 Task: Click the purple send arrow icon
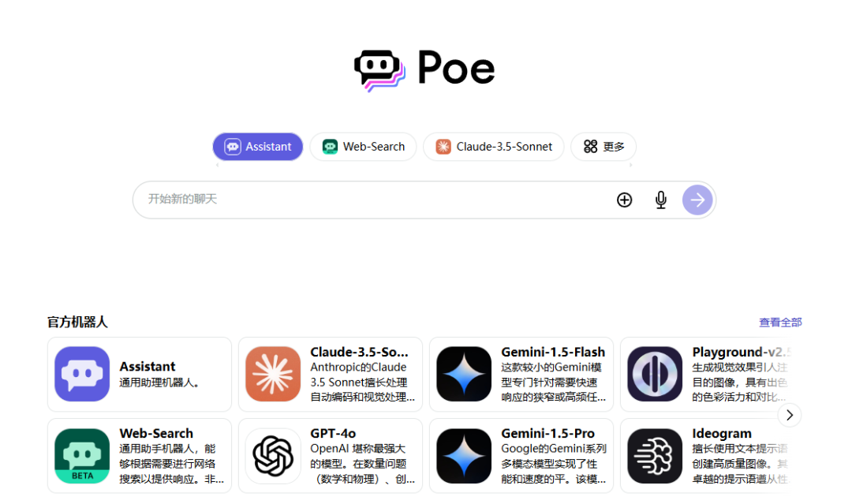(x=697, y=200)
